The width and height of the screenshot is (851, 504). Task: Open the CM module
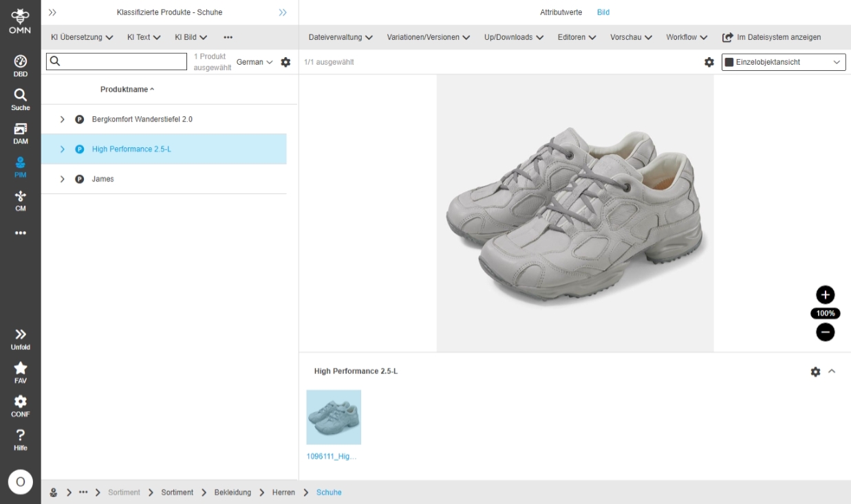(x=20, y=200)
